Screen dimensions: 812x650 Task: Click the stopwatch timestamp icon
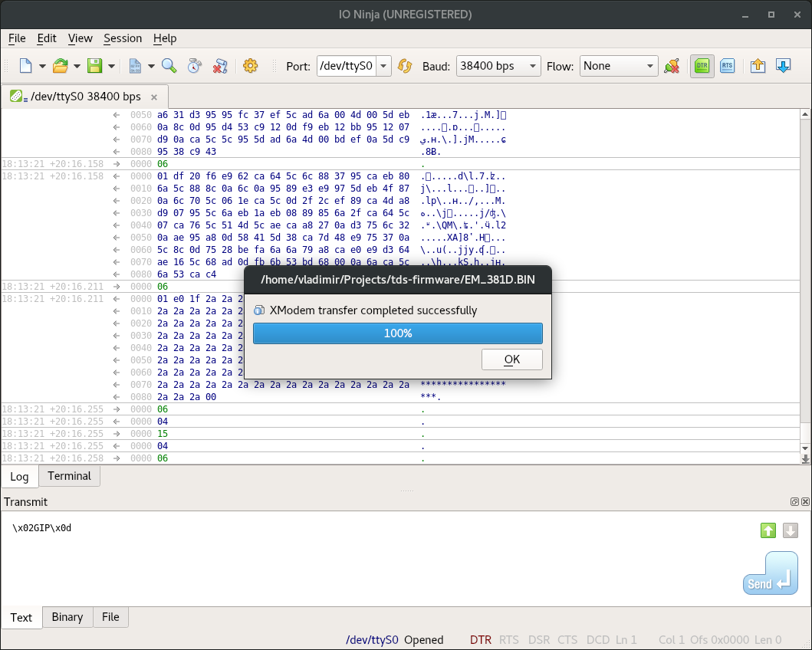pos(194,66)
